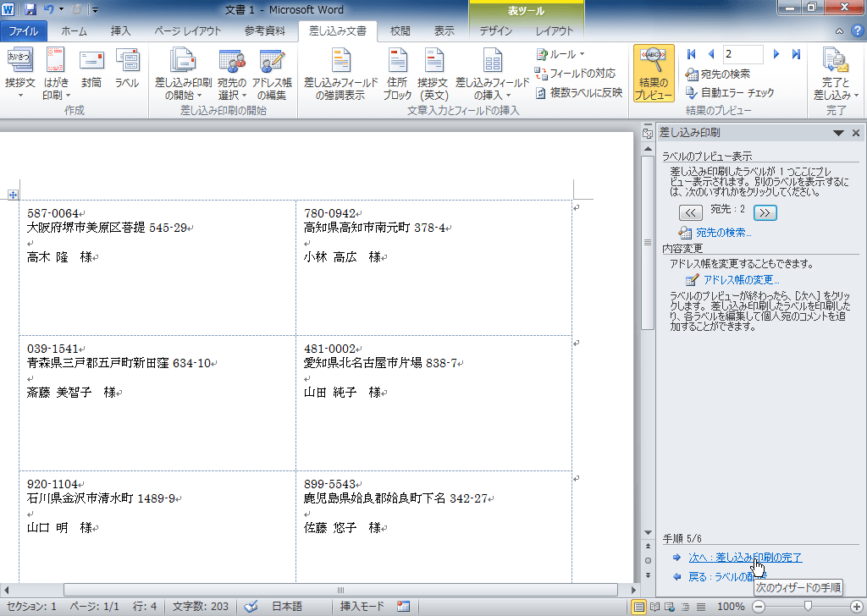Click the Undo icon in title bar
The width and height of the screenshot is (867, 616).
(x=48, y=9)
